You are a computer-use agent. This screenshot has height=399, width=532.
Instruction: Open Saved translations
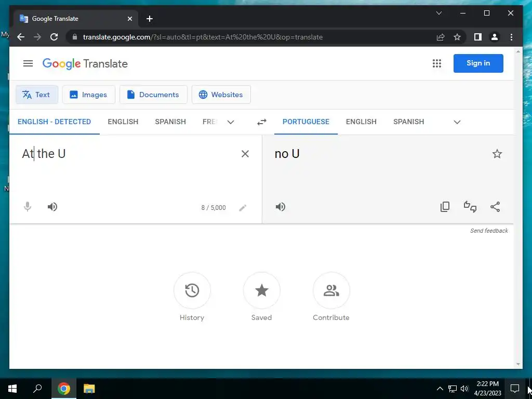click(262, 290)
